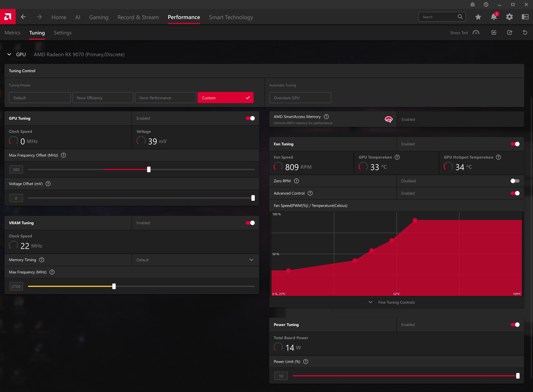This screenshot has height=392, width=533.
Task: Turn off Advanced Control toggle
Action: (x=515, y=193)
